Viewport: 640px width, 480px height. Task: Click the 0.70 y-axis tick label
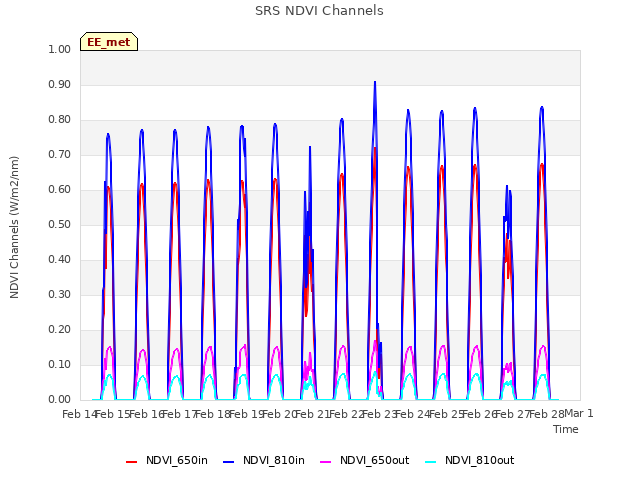(59, 155)
